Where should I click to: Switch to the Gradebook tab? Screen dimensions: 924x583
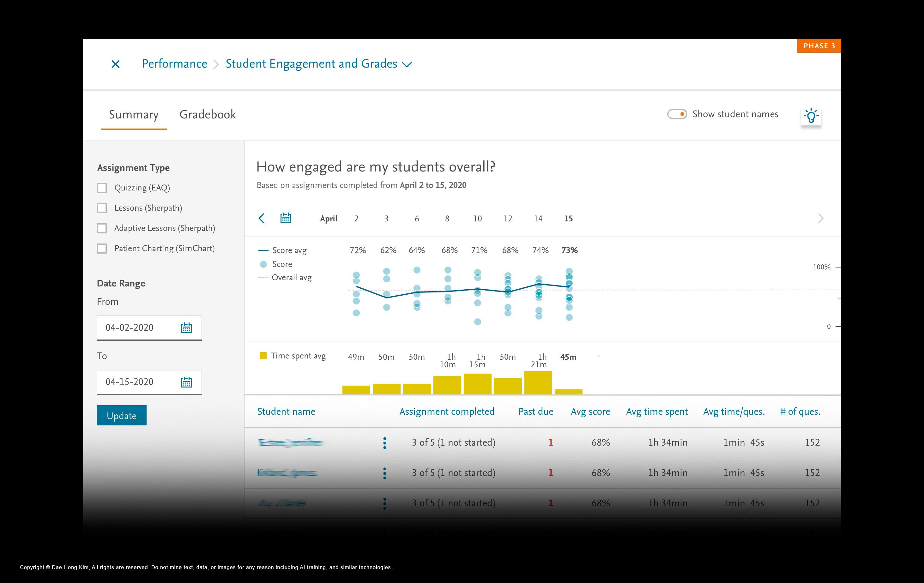tap(208, 115)
